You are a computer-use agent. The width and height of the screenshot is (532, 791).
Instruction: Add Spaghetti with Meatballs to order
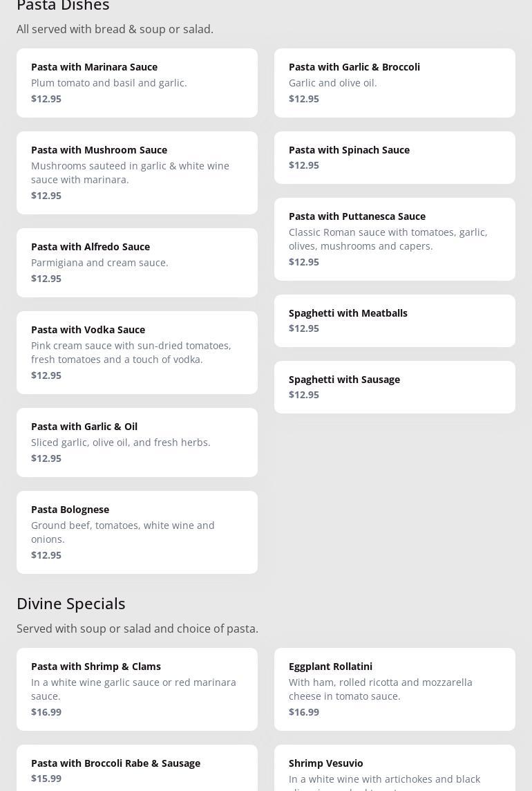tap(395, 321)
